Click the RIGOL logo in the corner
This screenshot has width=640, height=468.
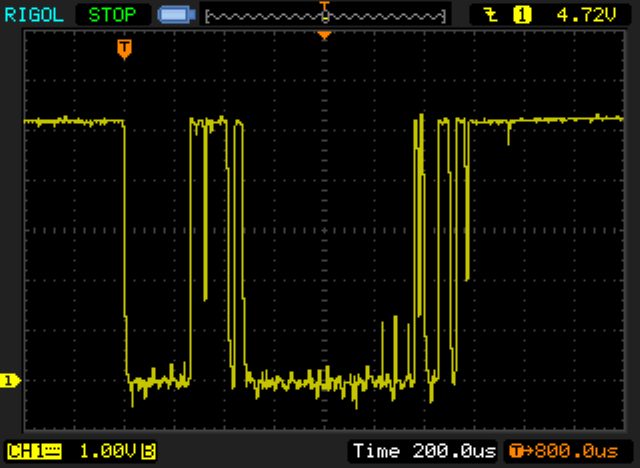coord(35,15)
